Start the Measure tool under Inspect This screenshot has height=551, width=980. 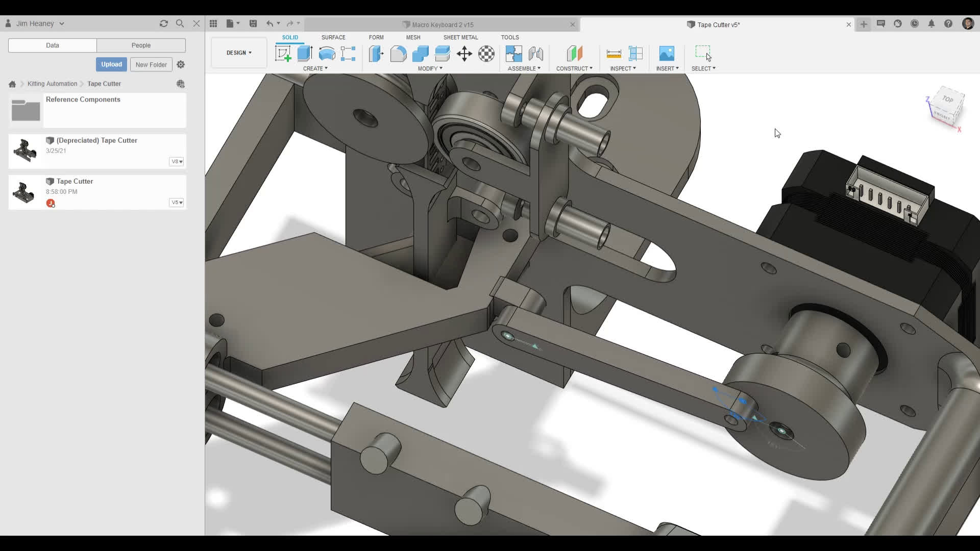614,54
